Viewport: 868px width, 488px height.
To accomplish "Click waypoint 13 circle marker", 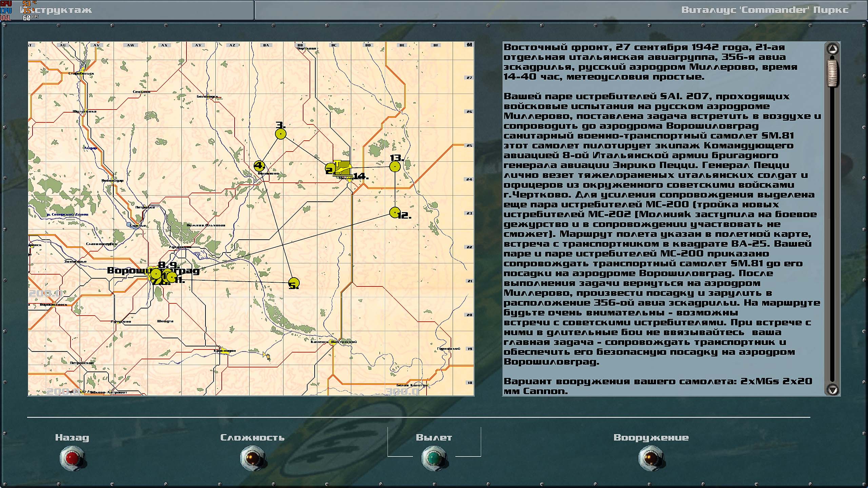I will (395, 166).
